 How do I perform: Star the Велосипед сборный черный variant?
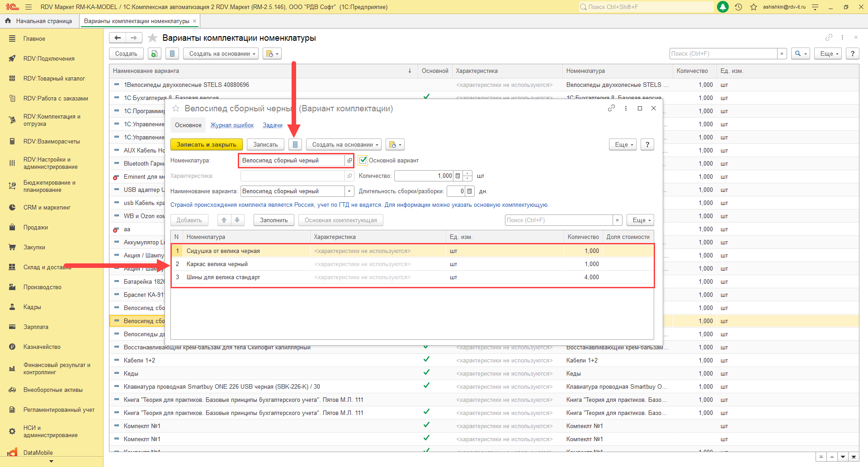(x=176, y=109)
